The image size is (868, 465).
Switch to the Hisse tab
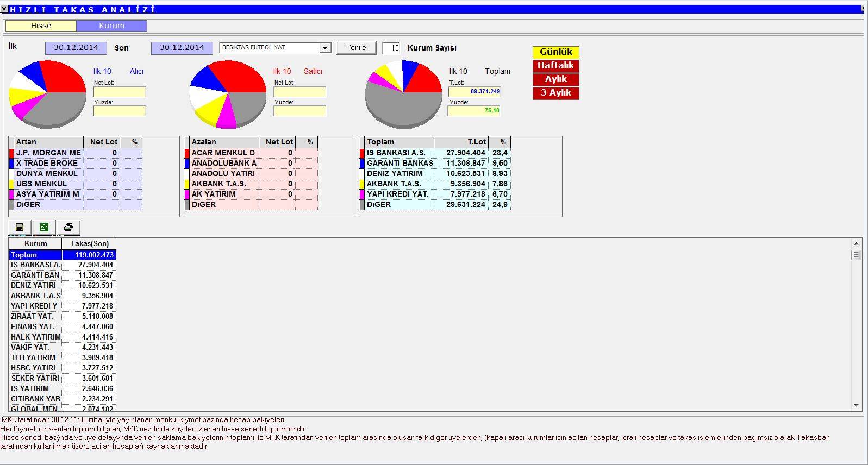(x=41, y=26)
